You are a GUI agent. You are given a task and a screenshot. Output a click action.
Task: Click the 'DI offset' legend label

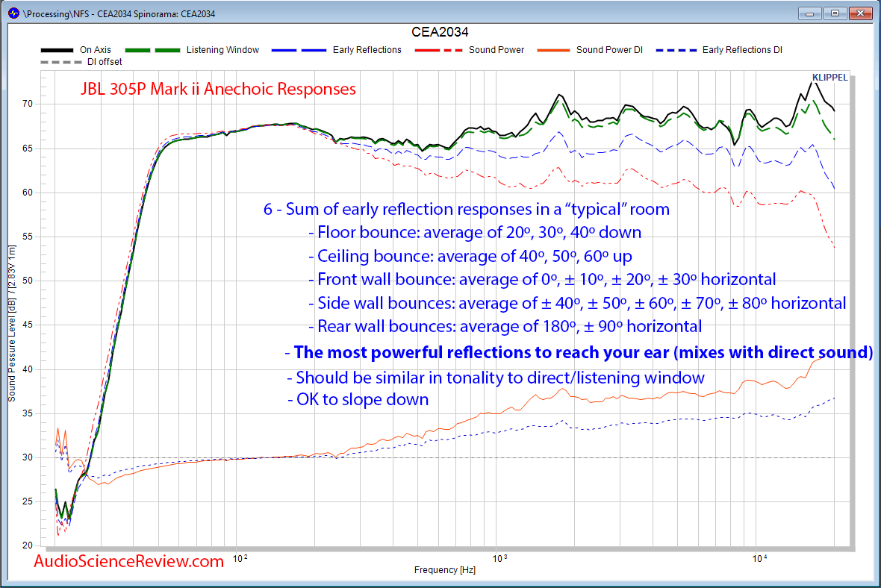[x=105, y=62]
